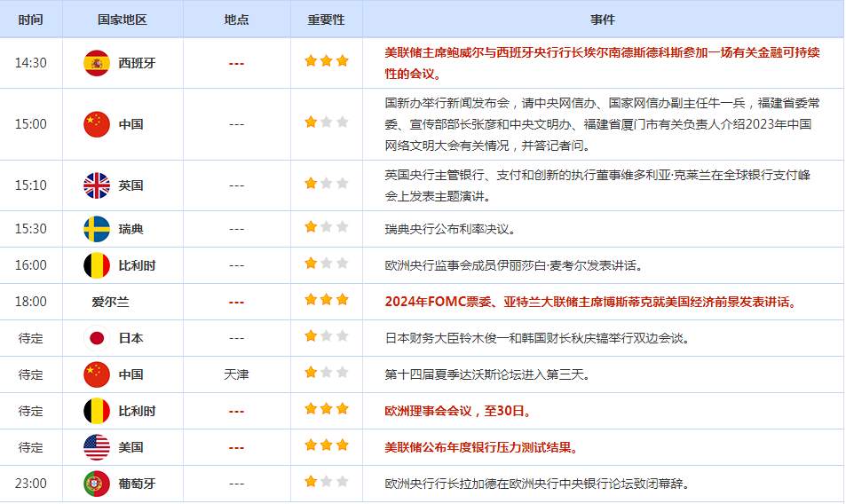Screen dimensions: 846x504
Task: Click the 英国 country name
Action: [x=131, y=185]
